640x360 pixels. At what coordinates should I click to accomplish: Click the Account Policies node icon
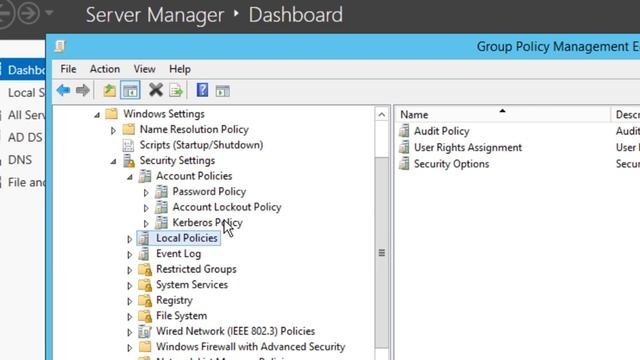point(144,176)
